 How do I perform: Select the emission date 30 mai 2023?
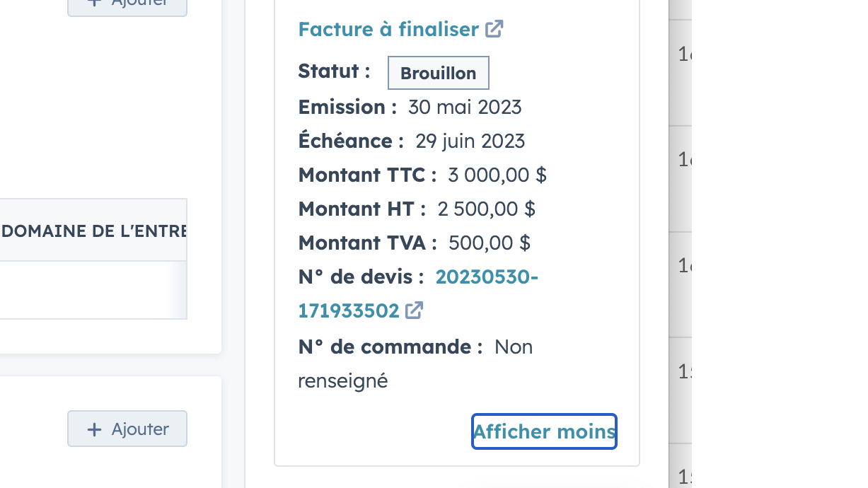click(x=465, y=108)
